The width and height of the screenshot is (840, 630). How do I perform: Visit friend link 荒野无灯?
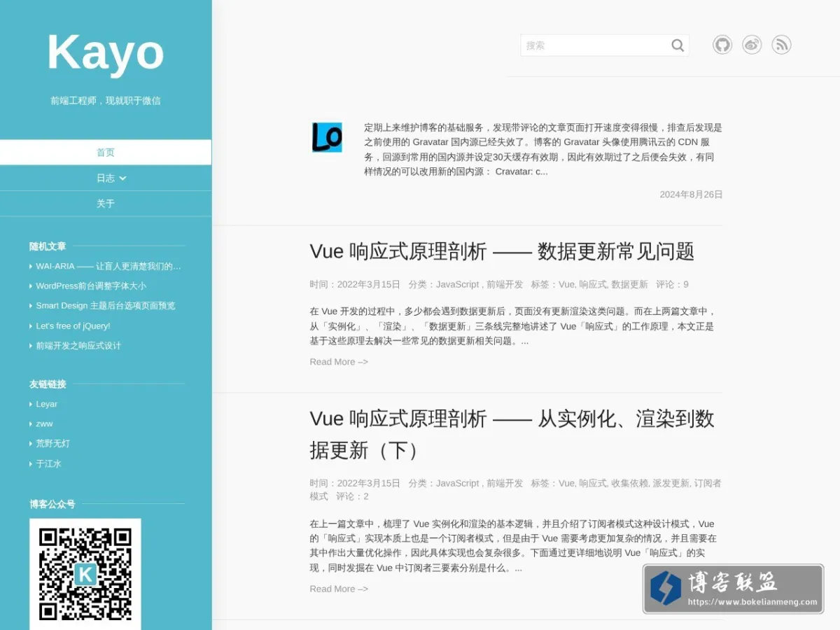coord(53,444)
